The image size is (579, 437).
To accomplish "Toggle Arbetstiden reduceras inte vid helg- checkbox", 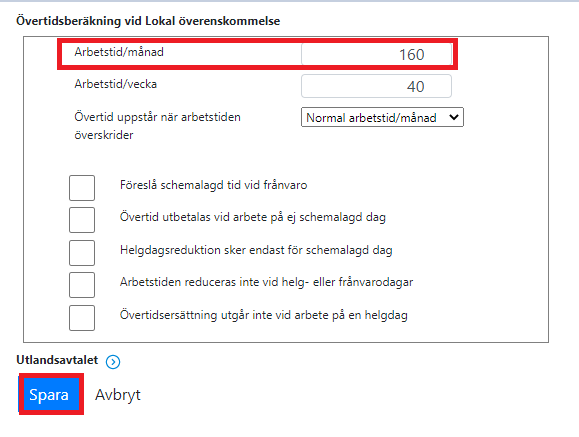I will [82, 285].
